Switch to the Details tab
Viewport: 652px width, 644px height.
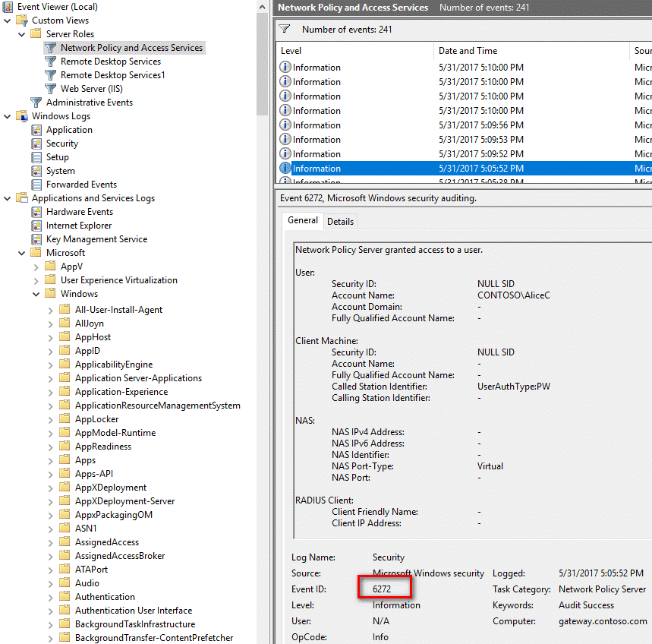(x=340, y=220)
